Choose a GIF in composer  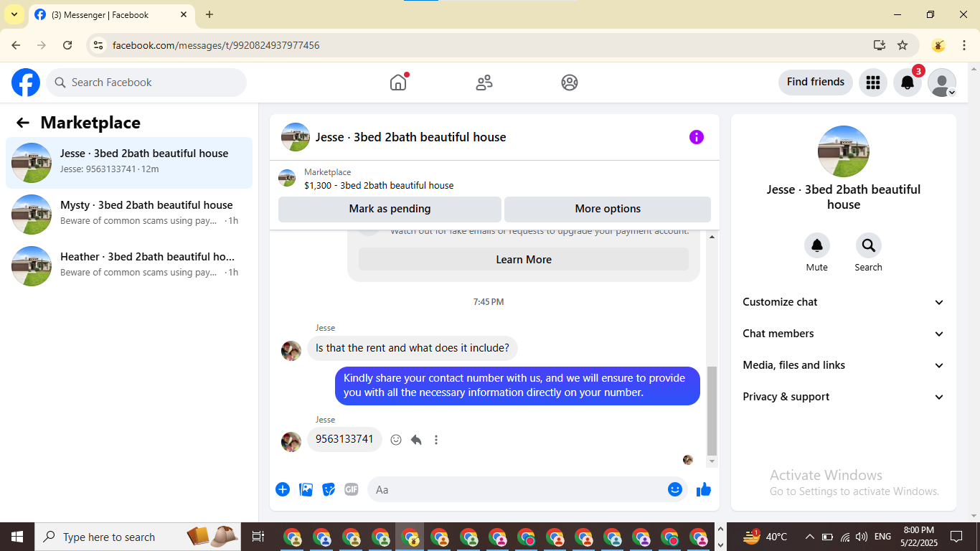(352, 489)
